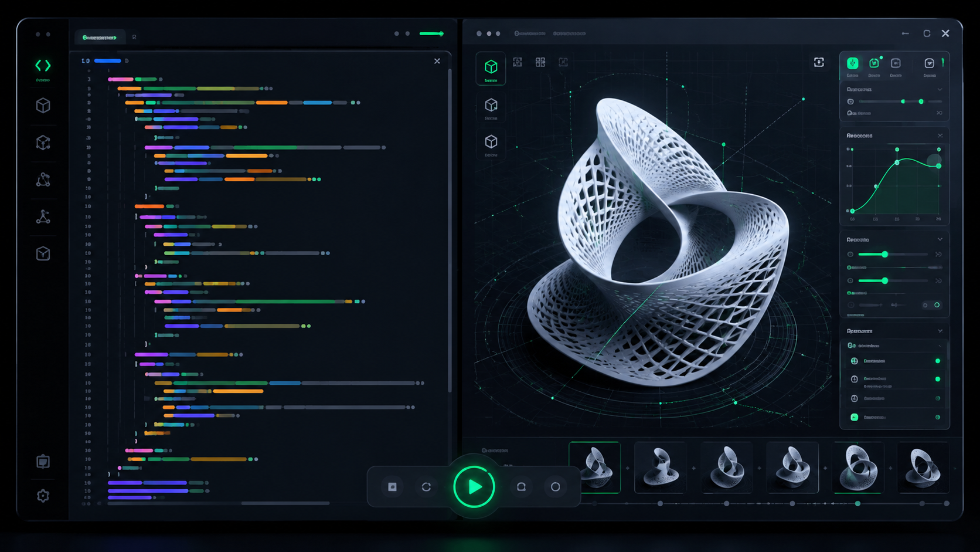Click the green-filled icon on the fourth list row
Image resolution: width=980 pixels, height=552 pixels.
(x=855, y=417)
